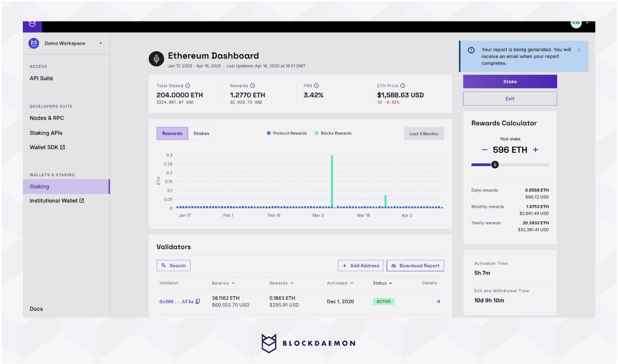Click the 204.0000 ETH total staked value
The width and height of the screenshot is (618, 364).
[x=180, y=95]
